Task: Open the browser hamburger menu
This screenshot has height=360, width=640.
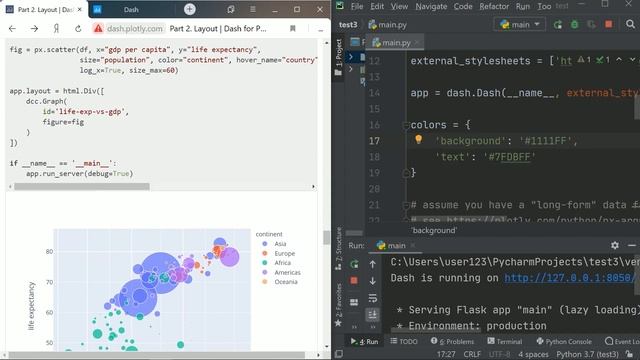Action: coord(253,9)
